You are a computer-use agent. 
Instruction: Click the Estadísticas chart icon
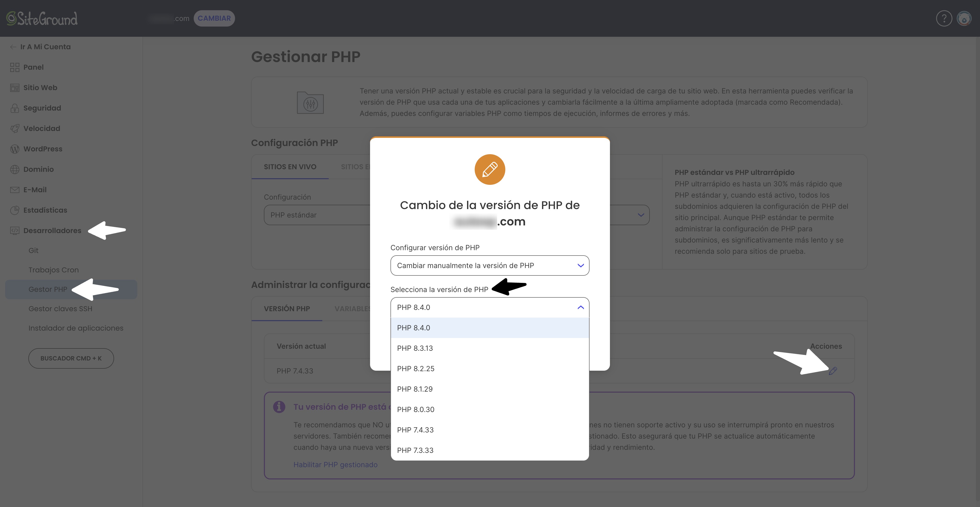click(x=15, y=210)
